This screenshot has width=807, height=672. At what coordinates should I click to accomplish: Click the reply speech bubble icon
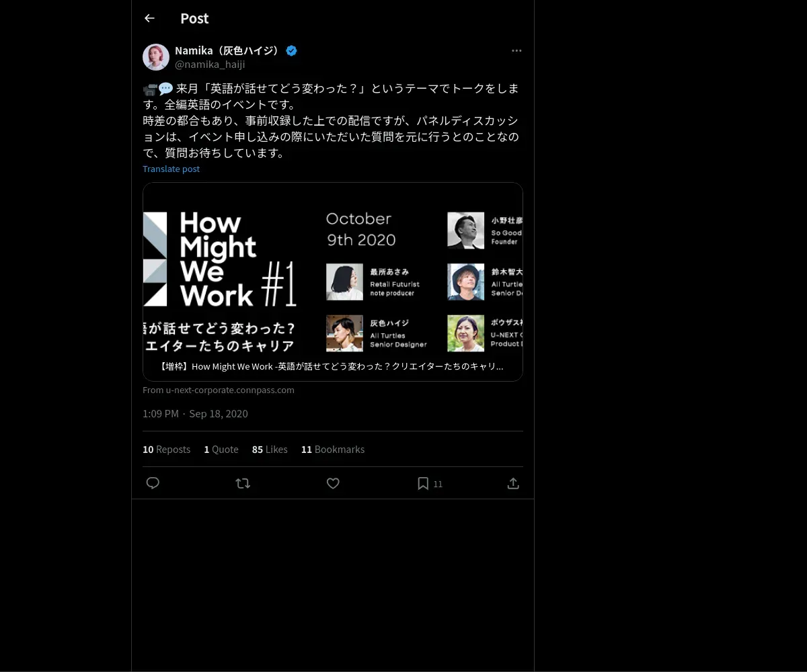pos(153,483)
